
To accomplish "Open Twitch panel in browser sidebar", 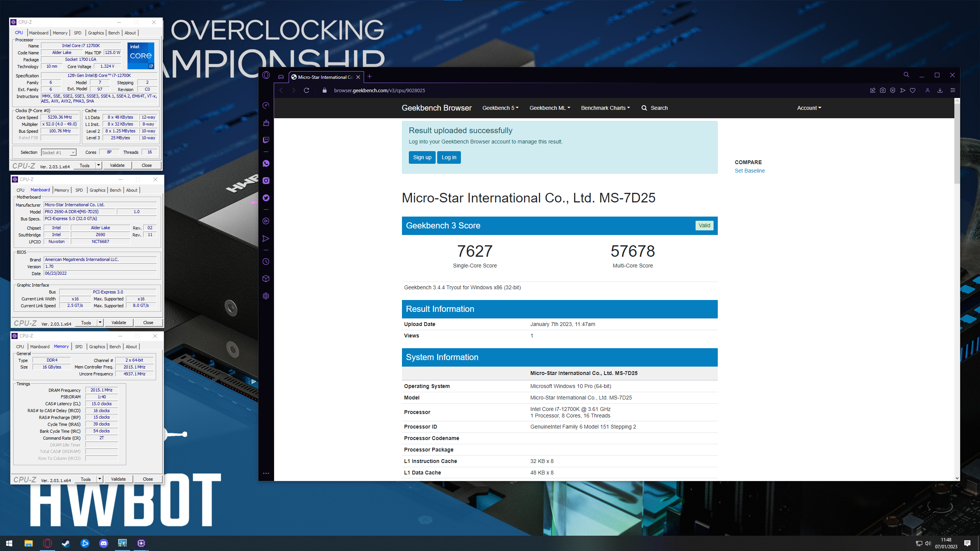I will pyautogui.click(x=266, y=140).
